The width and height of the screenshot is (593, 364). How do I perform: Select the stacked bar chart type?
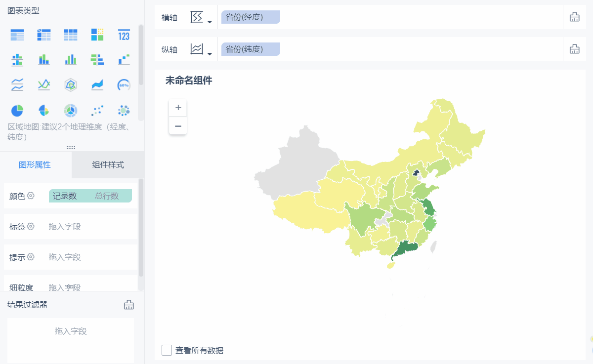click(x=44, y=60)
